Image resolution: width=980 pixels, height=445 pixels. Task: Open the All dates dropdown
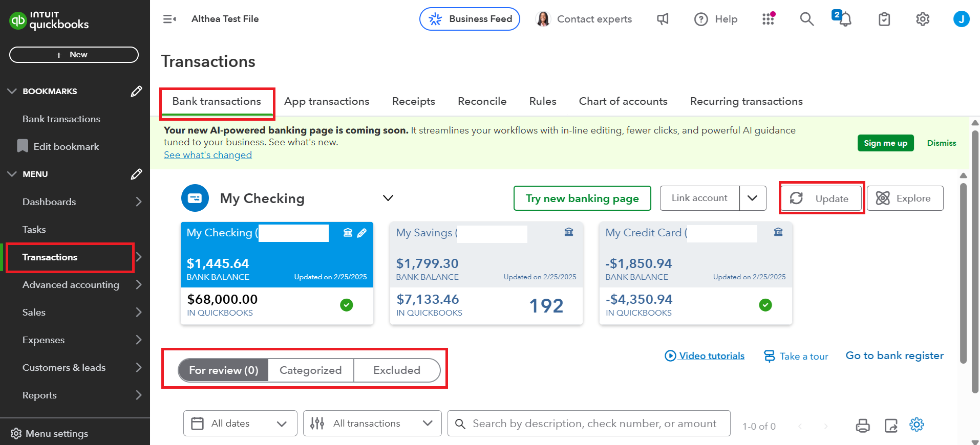coord(240,424)
